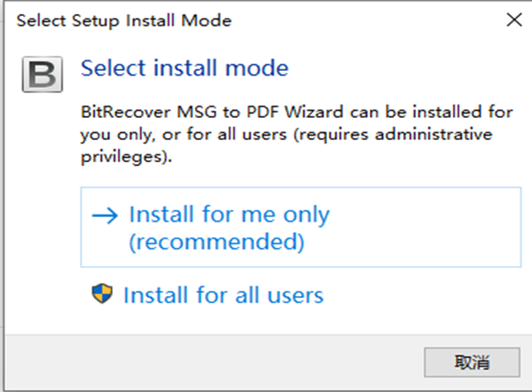532x392 pixels.
Task: Select the (recommended) text line
Action: click(x=216, y=241)
